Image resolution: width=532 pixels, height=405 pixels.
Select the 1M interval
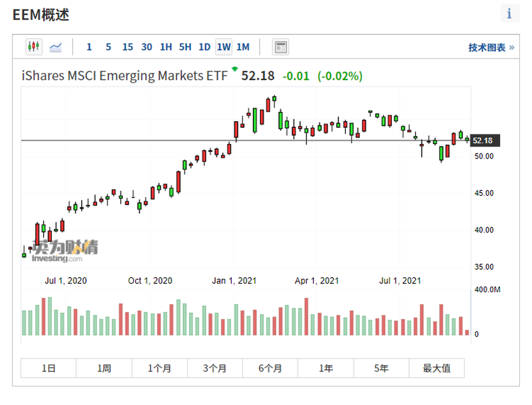coord(243,47)
